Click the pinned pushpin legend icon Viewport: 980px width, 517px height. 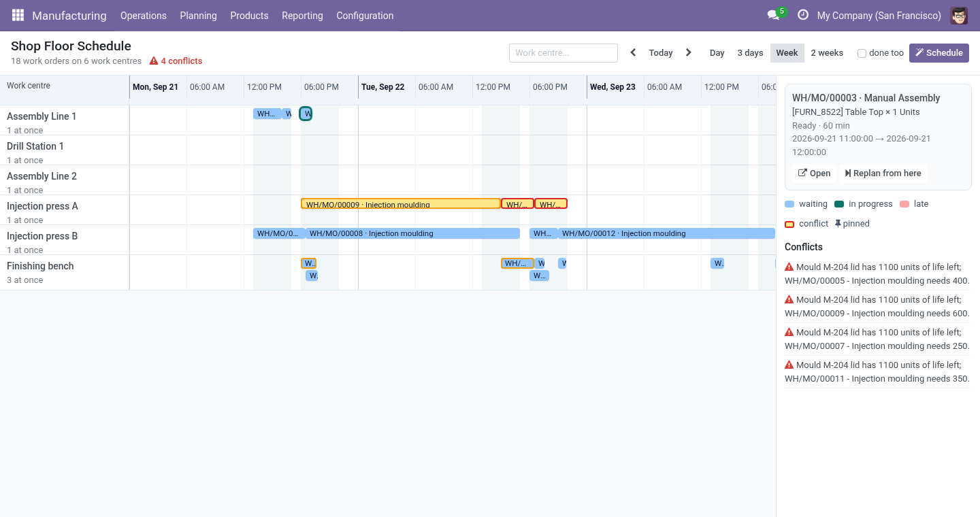[x=838, y=223]
